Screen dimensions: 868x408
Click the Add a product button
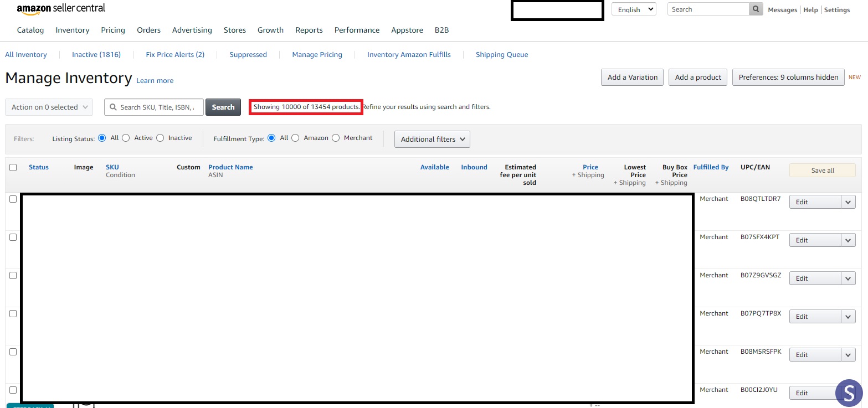click(698, 78)
